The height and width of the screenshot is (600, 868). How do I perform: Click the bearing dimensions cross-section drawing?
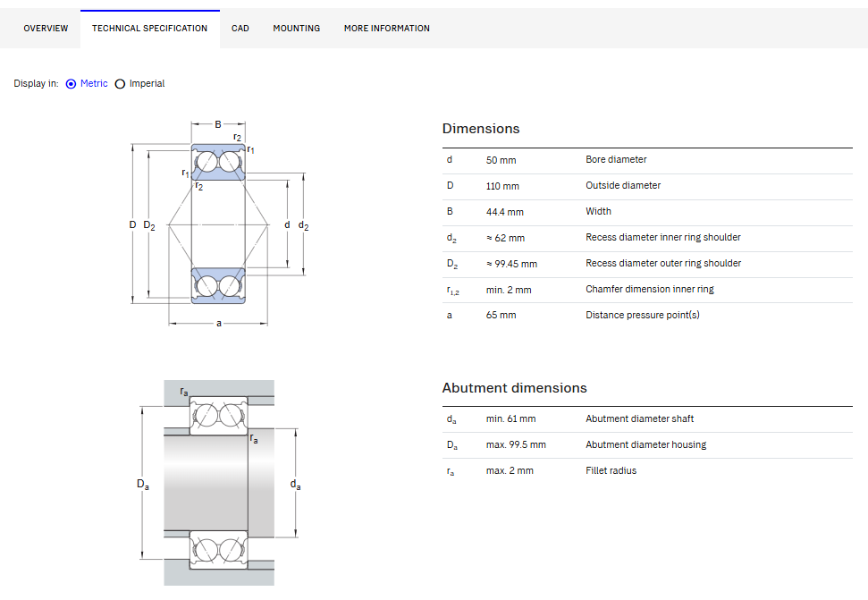(x=219, y=224)
